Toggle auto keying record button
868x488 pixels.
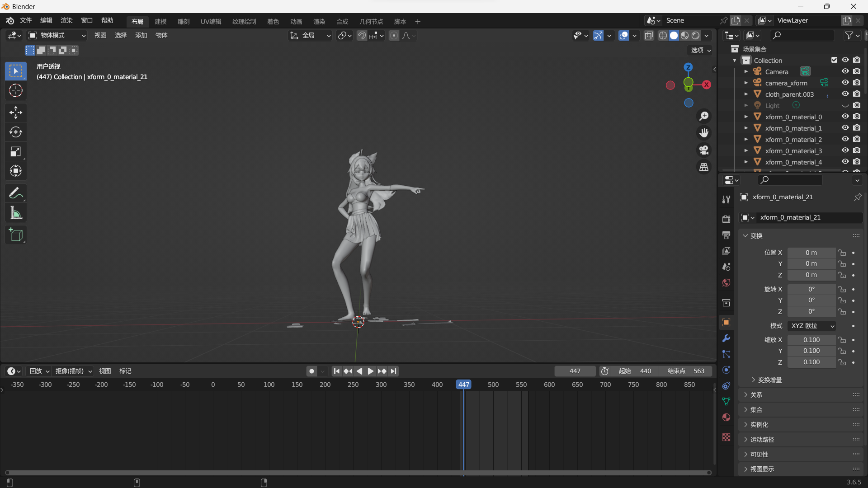(x=311, y=371)
